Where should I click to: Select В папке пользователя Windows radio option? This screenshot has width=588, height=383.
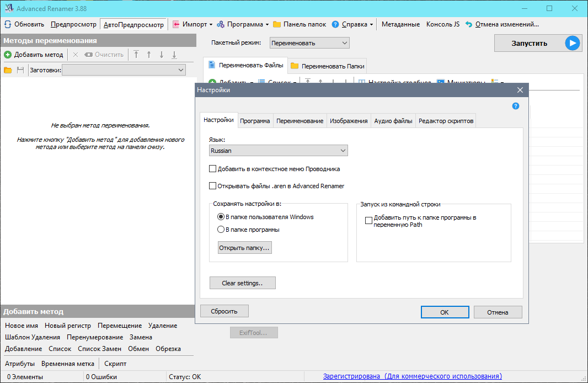click(x=221, y=217)
